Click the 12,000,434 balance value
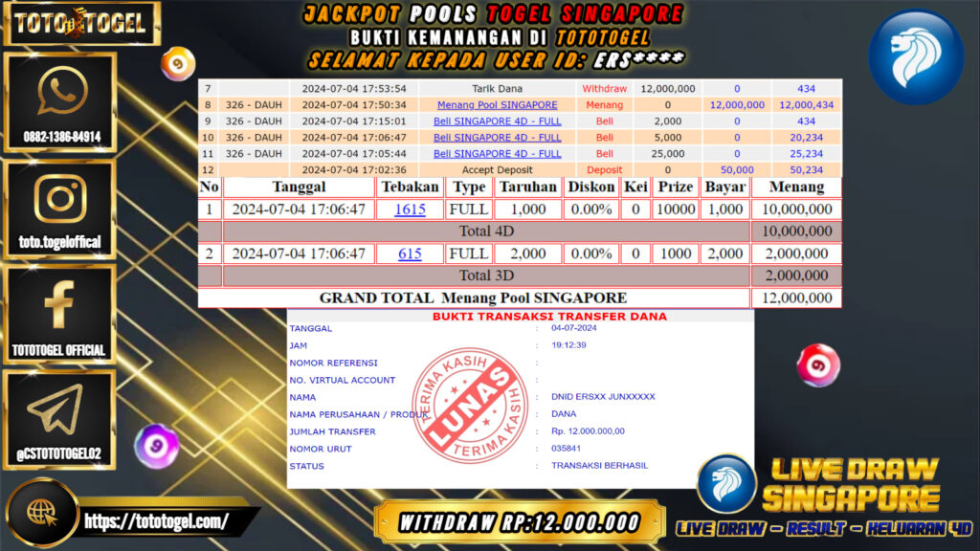The height and width of the screenshot is (551, 980). (x=806, y=105)
